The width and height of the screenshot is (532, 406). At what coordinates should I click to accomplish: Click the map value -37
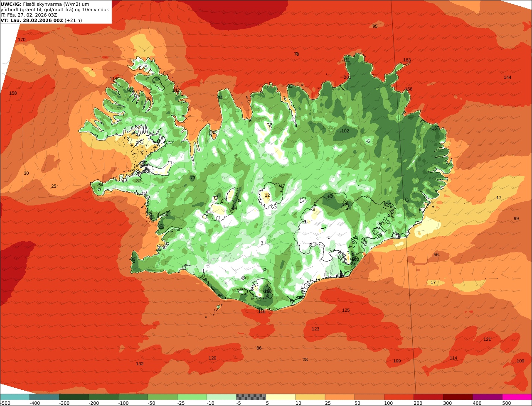pos(138,181)
